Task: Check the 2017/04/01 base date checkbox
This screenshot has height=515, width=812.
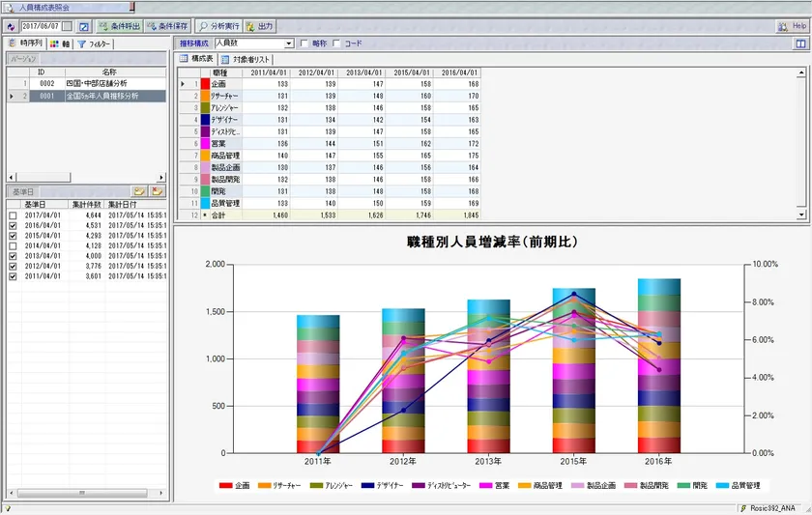Action: [x=12, y=215]
